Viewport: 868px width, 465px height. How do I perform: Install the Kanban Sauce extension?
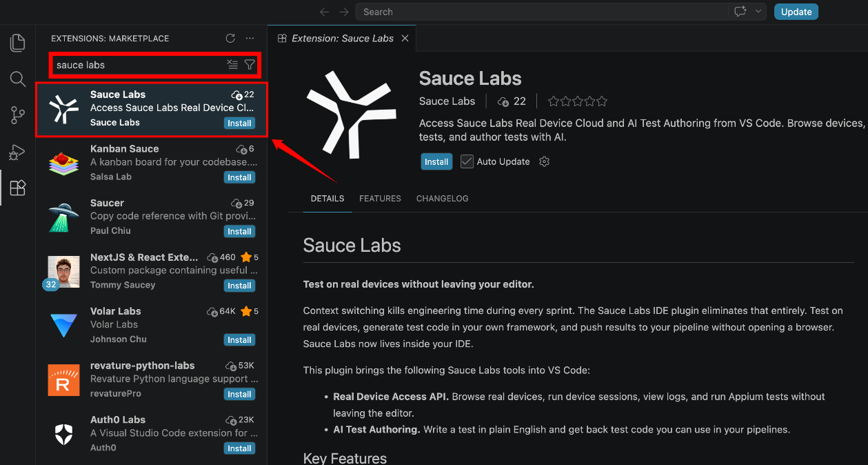239,177
